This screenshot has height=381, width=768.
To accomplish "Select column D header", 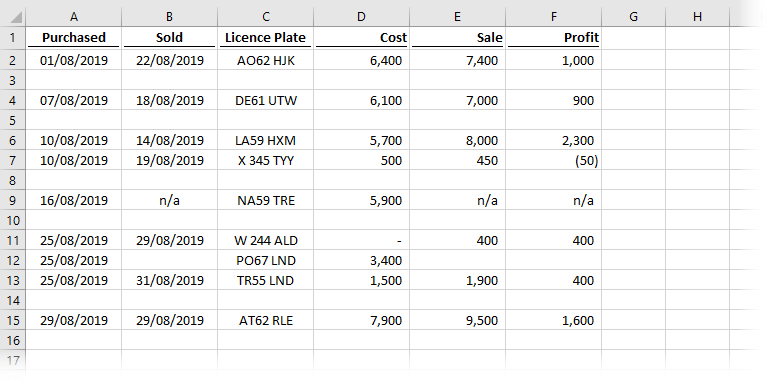I will [x=361, y=17].
